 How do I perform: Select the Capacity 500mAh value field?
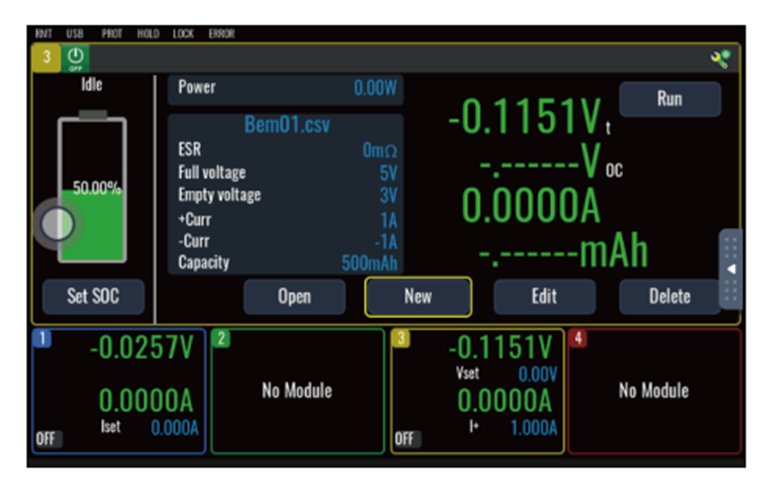click(371, 263)
